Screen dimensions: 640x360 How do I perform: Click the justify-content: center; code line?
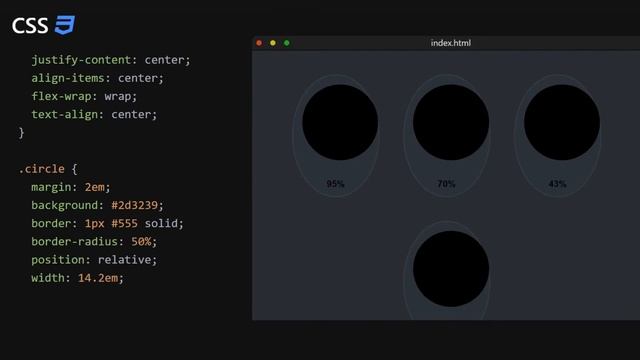point(111,60)
